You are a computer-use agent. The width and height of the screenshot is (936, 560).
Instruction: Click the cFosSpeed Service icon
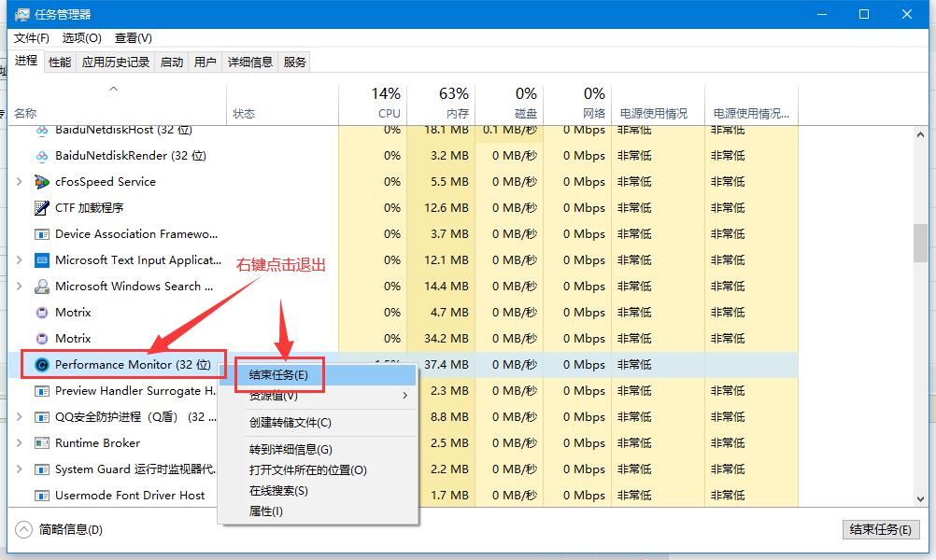[42, 182]
